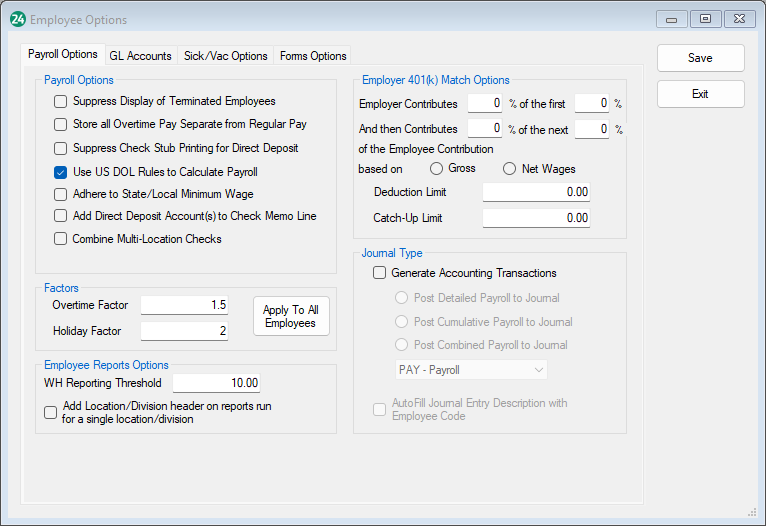Click the window resize grip in corner
Image resolution: width=766 pixels, height=526 pixels.
coord(752,512)
